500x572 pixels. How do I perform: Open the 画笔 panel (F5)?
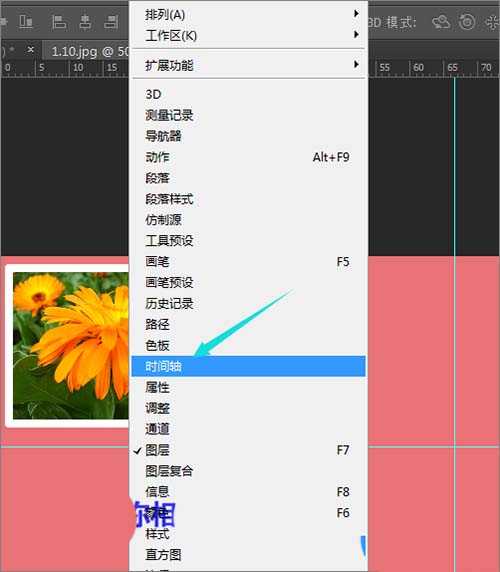[248, 262]
